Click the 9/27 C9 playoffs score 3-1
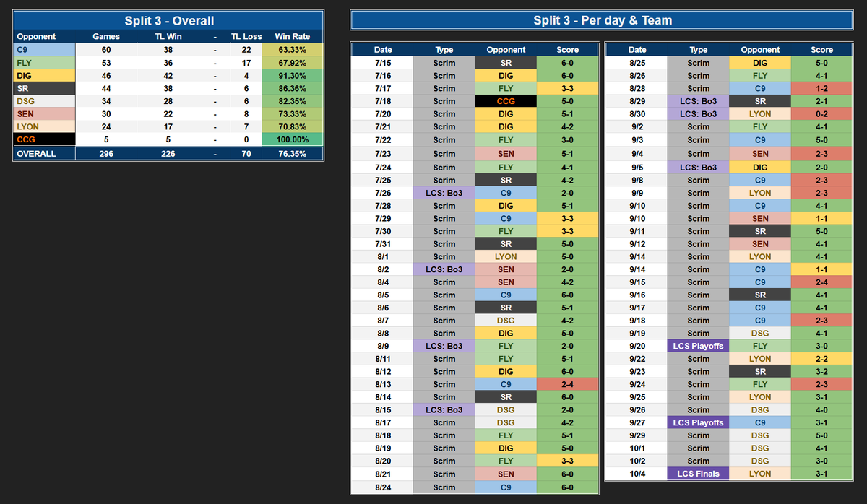867x504 pixels. (821, 422)
